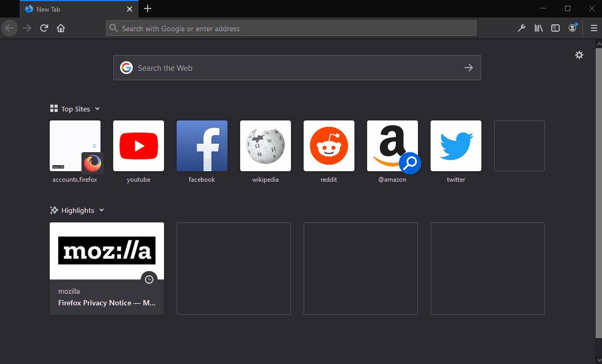Click the forward navigation arrow
The image size is (602, 364).
point(26,28)
